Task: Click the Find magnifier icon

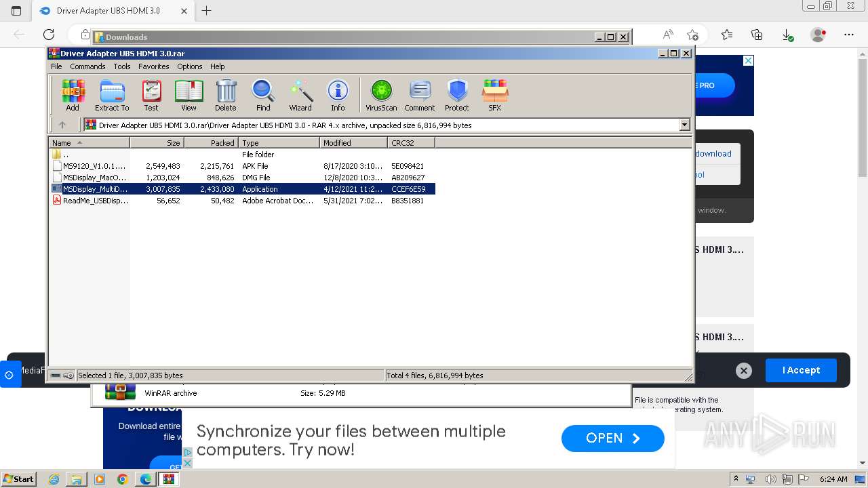Action: click(263, 95)
